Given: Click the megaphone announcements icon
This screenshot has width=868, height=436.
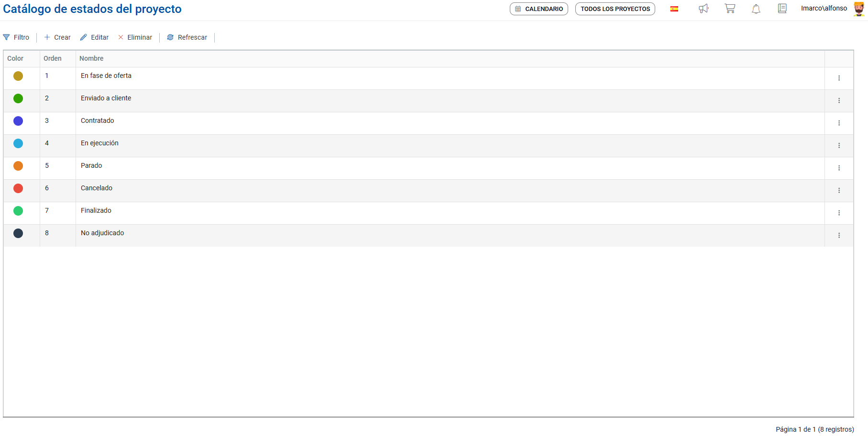Looking at the screenshot, I should click(x=703, y=9).
